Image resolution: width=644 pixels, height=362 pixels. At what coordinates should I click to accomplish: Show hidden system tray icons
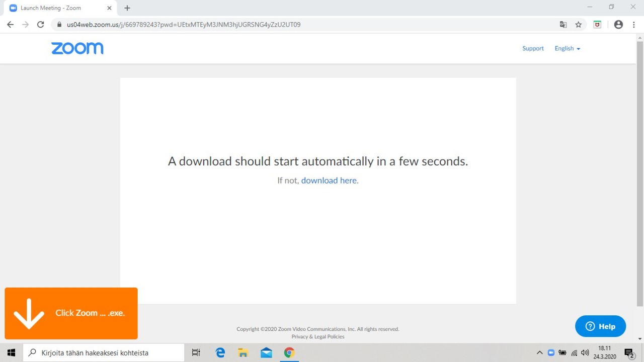[x=540, y=353]
